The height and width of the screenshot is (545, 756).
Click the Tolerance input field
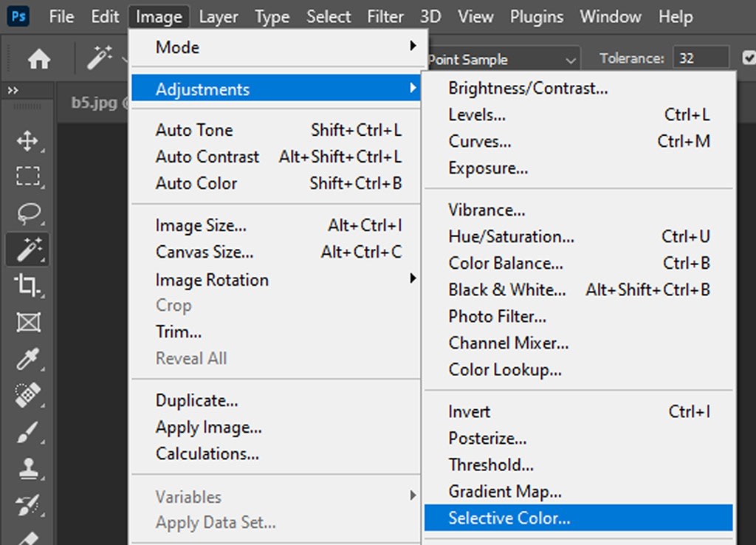[x=701, y=58]
